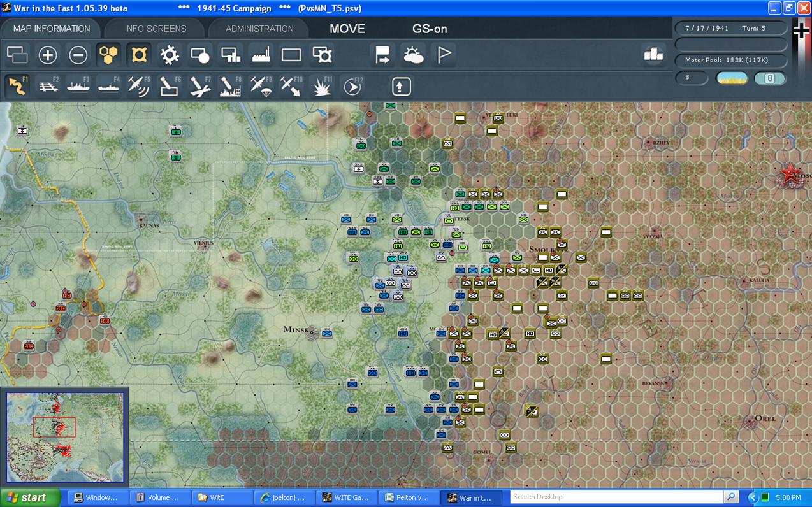Click the rectangle-with-gear icon
The image size is (812, 507).
pyautogui.click(x=322, y=55)
